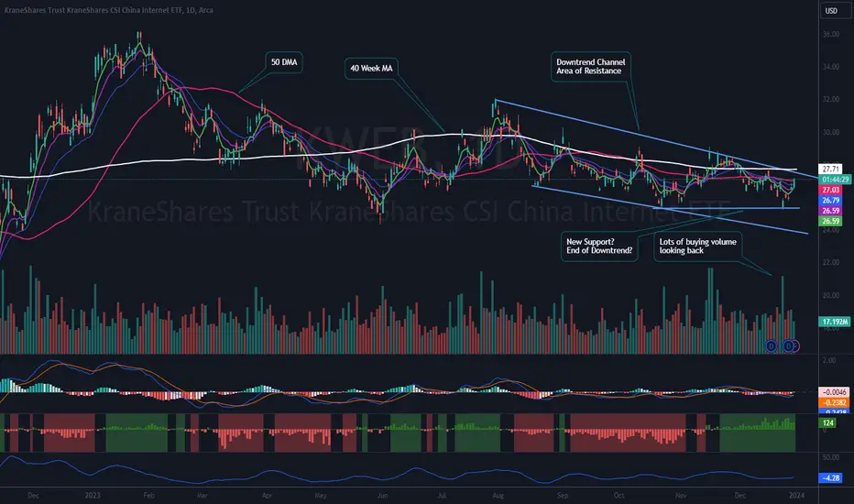Click the Feb date axis label

[x=148, y=495]
